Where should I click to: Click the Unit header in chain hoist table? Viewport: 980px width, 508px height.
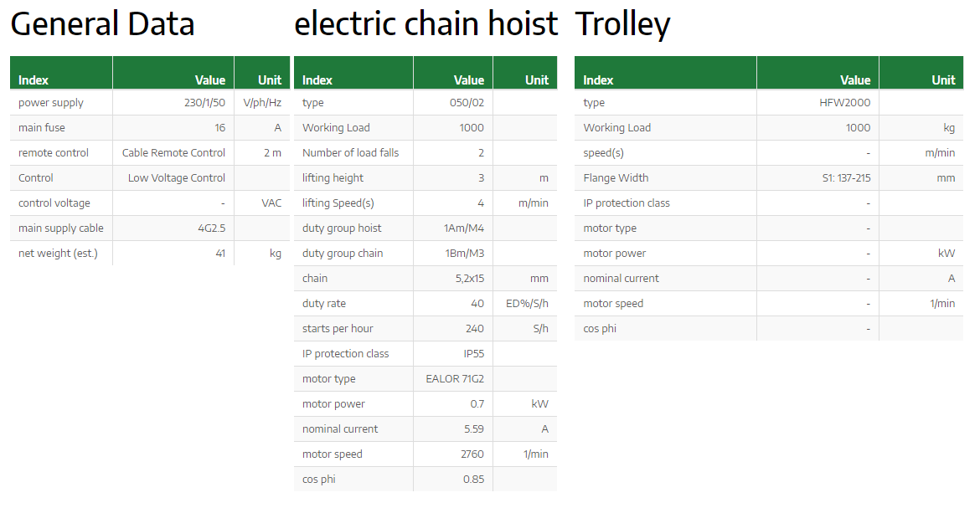coord(536,80)
